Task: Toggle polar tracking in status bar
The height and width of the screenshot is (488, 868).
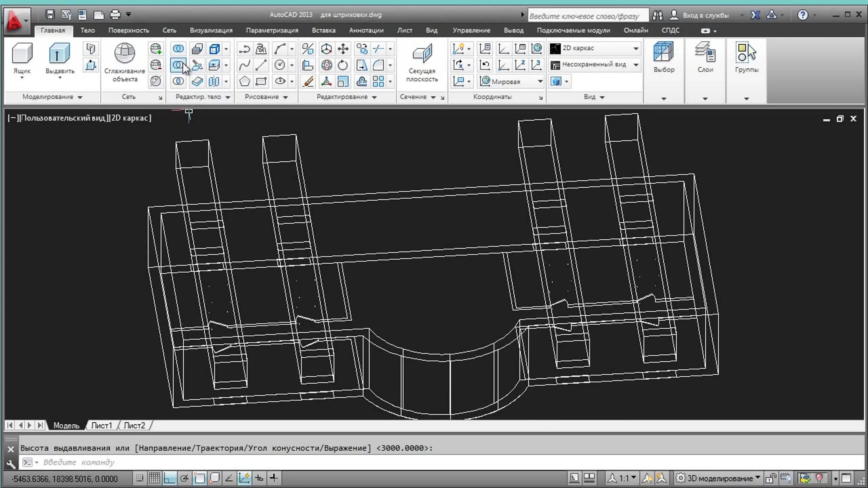Action: pyautogui.click(x=184, y=478)
